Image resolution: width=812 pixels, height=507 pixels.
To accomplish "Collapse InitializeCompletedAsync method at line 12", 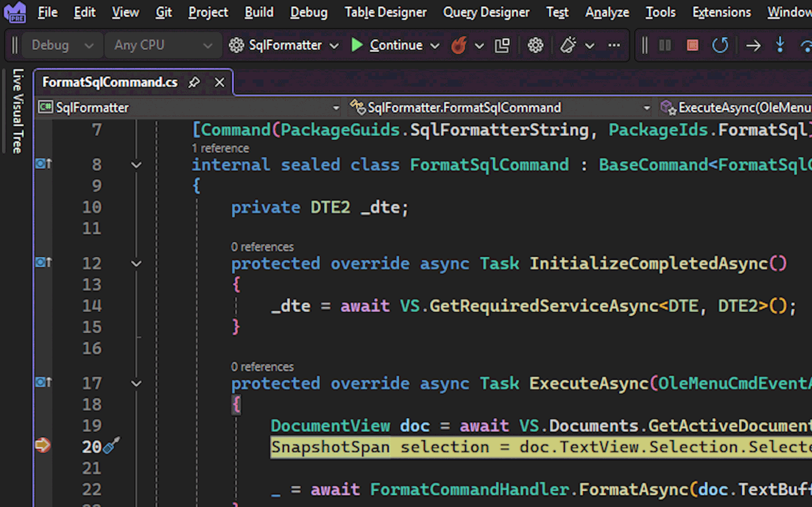I will 136,264.
